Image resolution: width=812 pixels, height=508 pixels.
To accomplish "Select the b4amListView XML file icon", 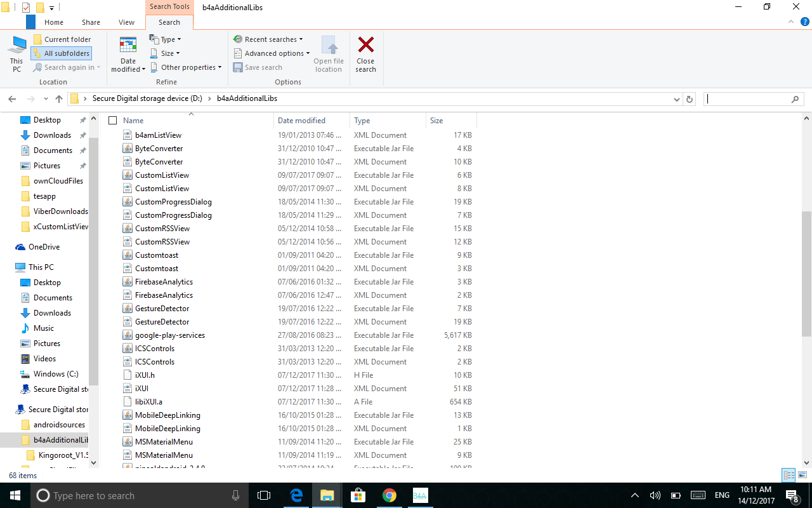I will click(128, 135).
